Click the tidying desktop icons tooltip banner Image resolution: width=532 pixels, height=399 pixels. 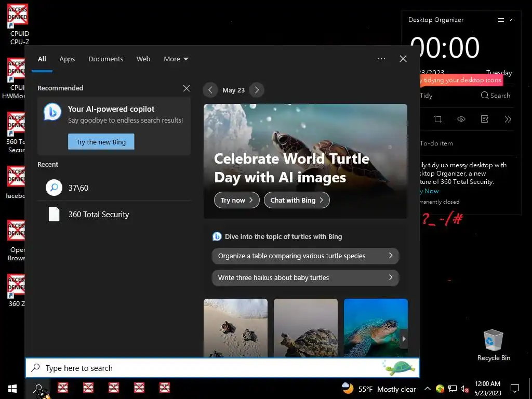(x=461, y=80)
